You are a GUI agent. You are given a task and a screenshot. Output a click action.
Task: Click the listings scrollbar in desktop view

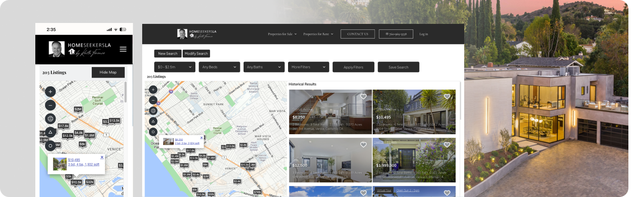click(460, 101)
